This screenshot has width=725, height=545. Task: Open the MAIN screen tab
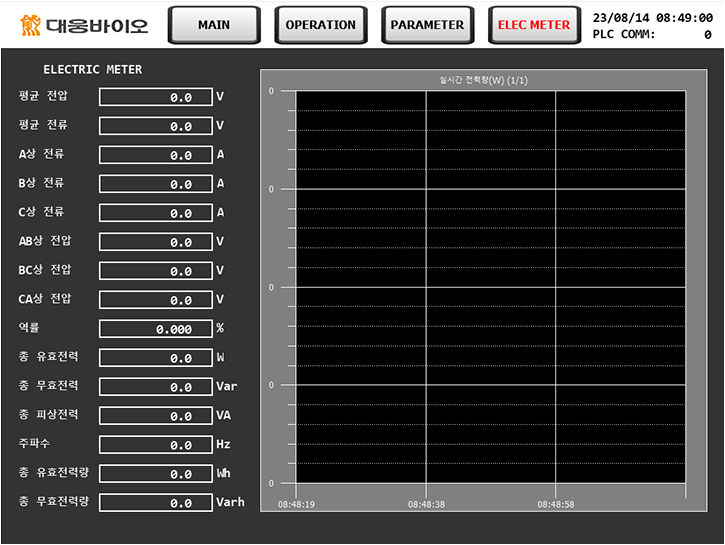coord(214,25)
